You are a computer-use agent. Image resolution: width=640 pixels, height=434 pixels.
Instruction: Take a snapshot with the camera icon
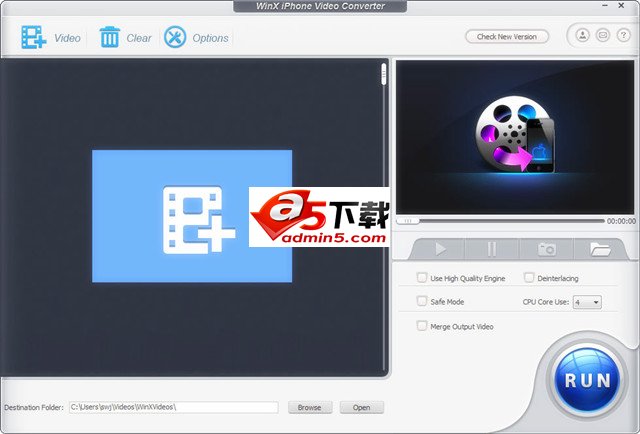[547, 249]
